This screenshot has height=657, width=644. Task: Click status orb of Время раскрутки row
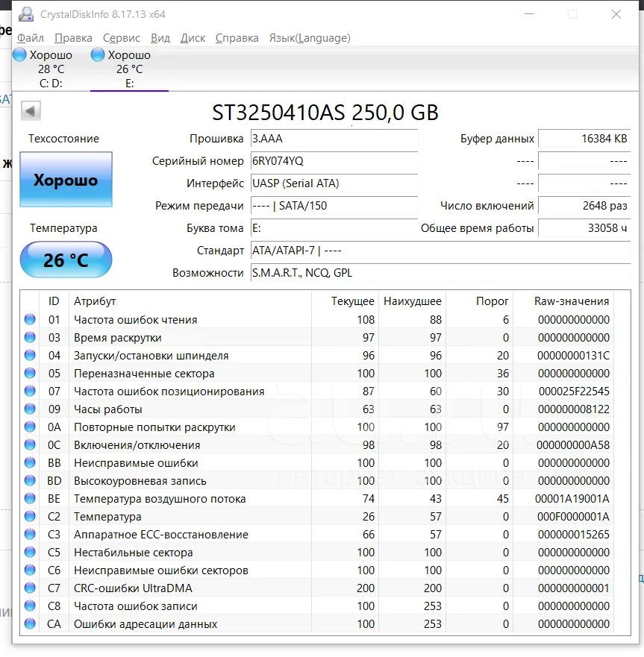pyautogui.click(x=30, y=337)
